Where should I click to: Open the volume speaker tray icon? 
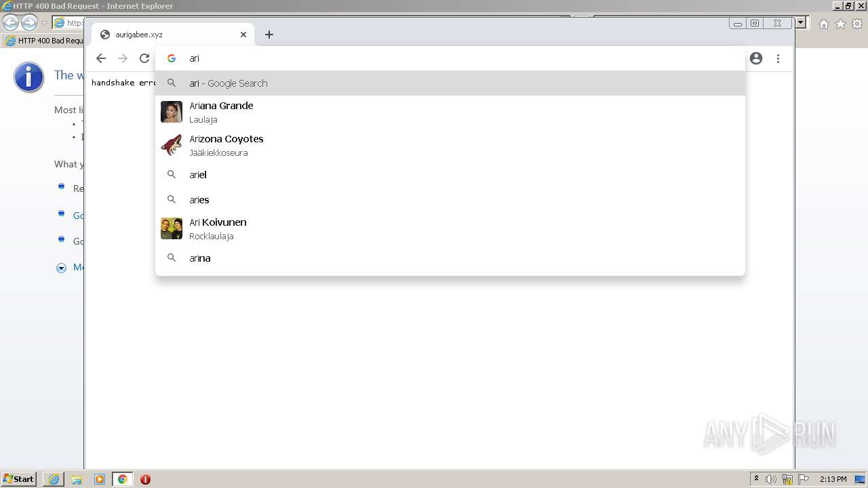click(x=771, y=479)
